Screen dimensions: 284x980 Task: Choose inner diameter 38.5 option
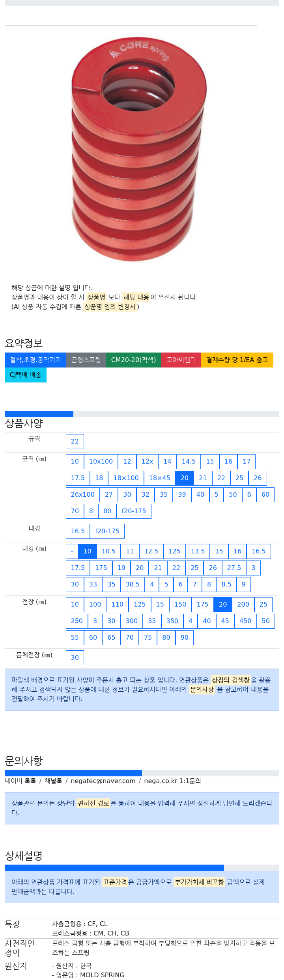click(x=133, y=585)
